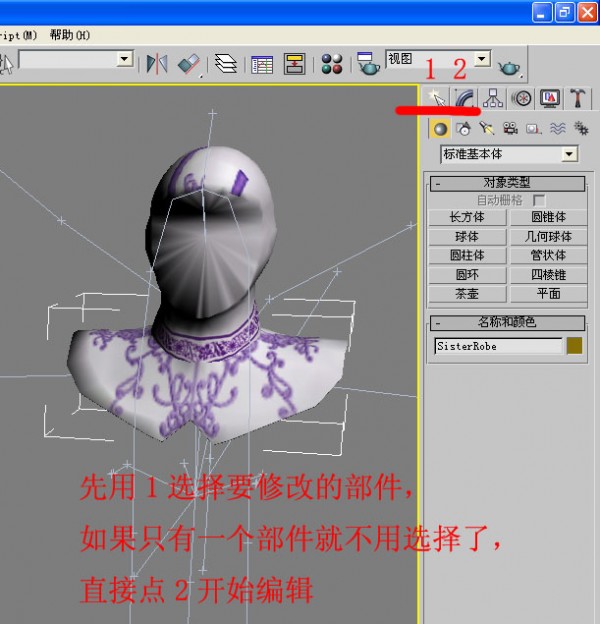Close the application window

click(x=588, y=12)
